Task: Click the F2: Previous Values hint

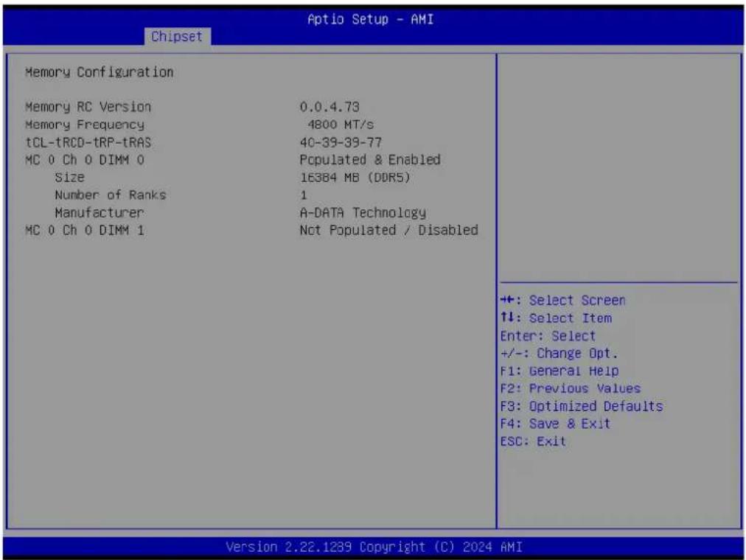Action: (571, 388)
